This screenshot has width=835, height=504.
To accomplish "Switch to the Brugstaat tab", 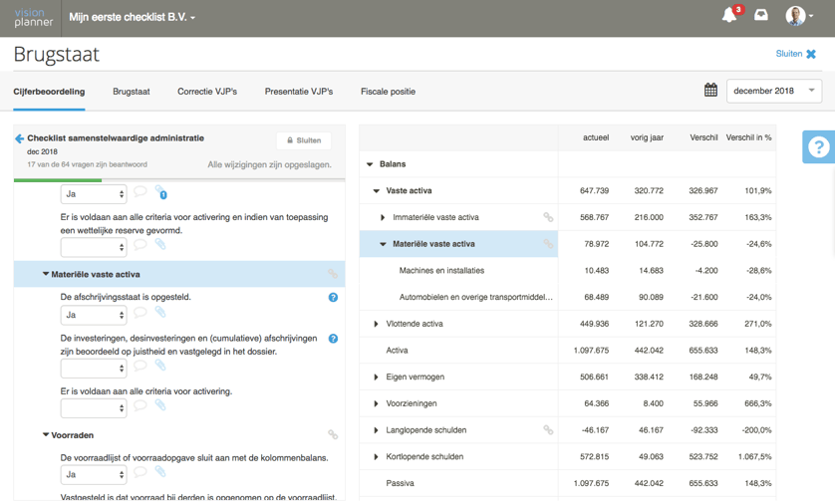I will coord(131,92).
